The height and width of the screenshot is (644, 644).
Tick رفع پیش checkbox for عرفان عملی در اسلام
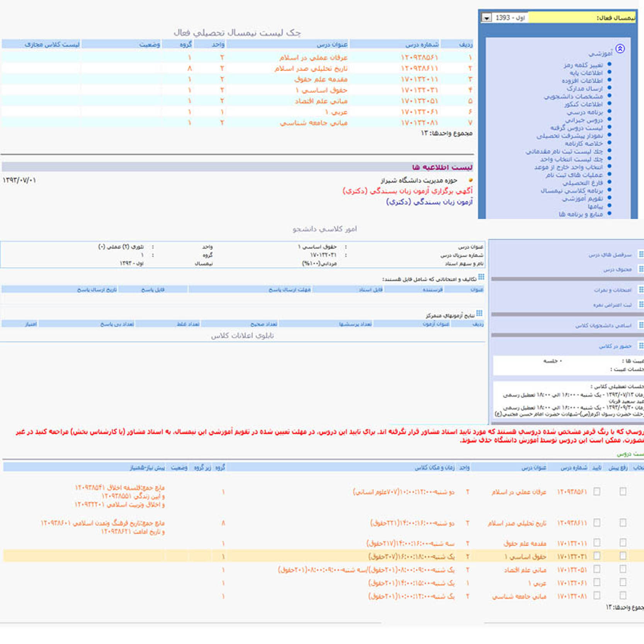click(x=623, y=491)
